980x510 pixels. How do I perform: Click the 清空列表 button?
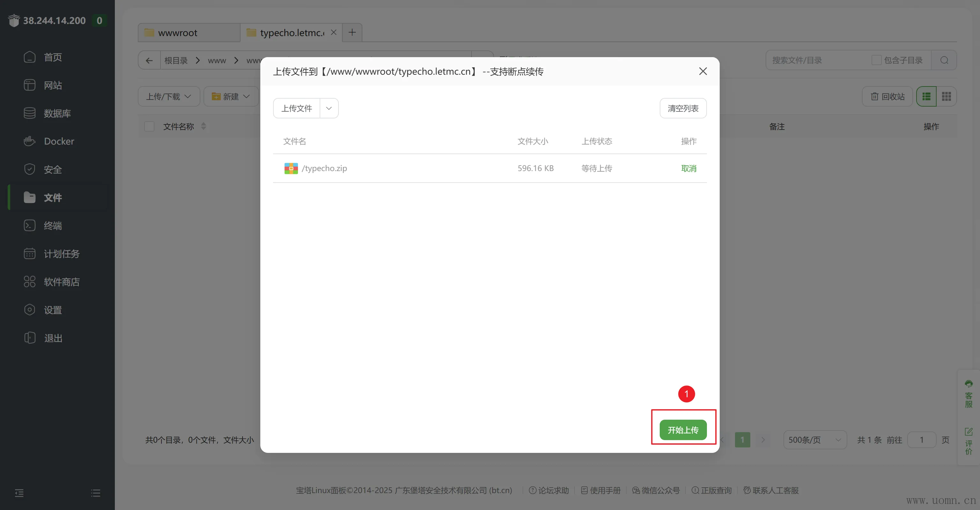click(x=683, y=109)
